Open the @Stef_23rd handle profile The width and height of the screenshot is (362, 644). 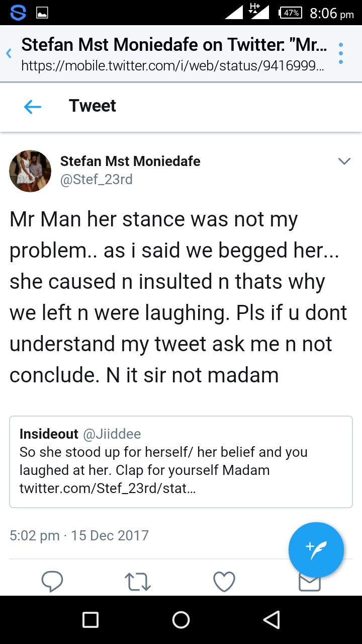point(97,180)
